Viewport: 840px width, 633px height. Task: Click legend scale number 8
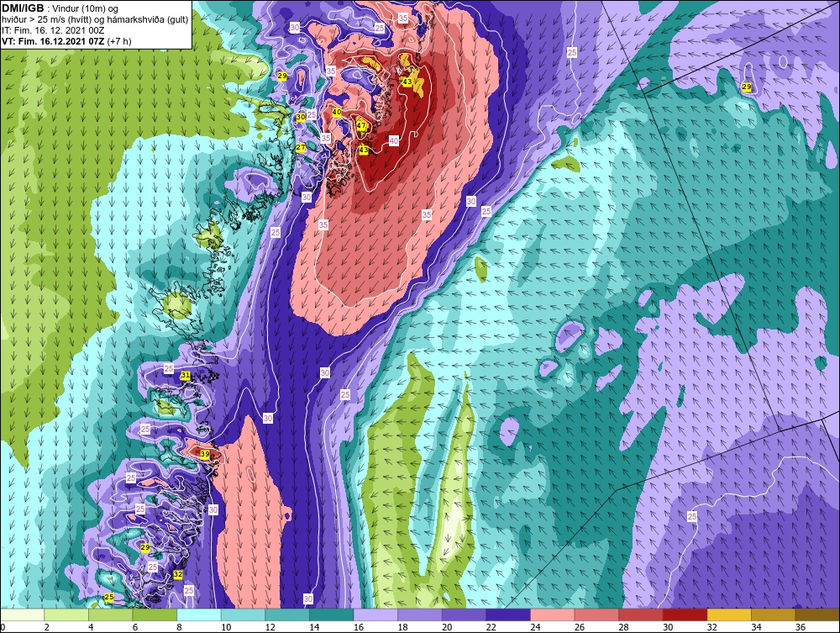click(179, 627)
